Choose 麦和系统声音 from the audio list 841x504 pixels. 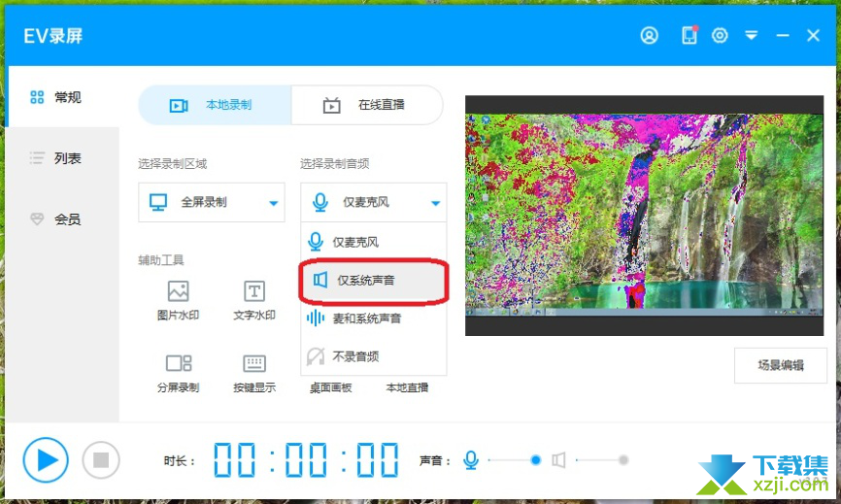373,319
